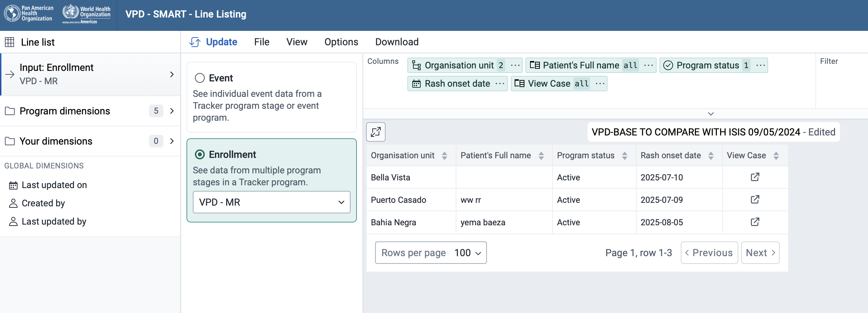Open the VPD - MR program dropdown
The width and height of the screenshot is (868, 313).
click(x=271, y=202)
